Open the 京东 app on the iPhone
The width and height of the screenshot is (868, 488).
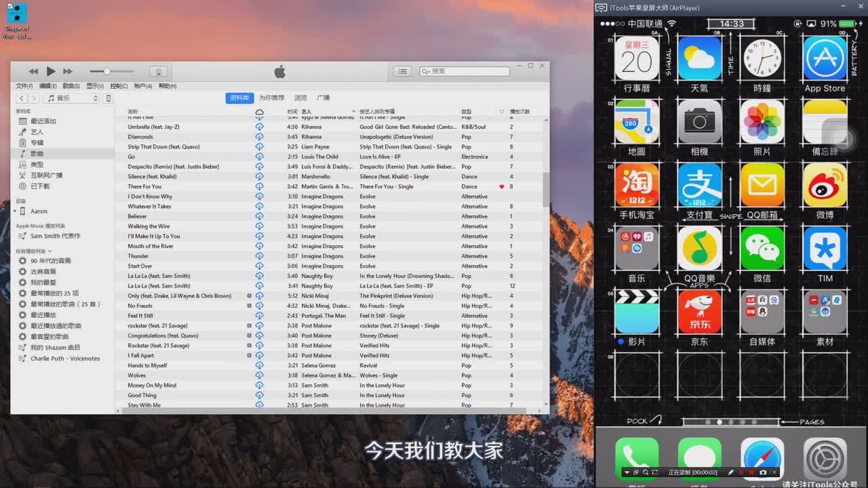[x=700, y=318]
